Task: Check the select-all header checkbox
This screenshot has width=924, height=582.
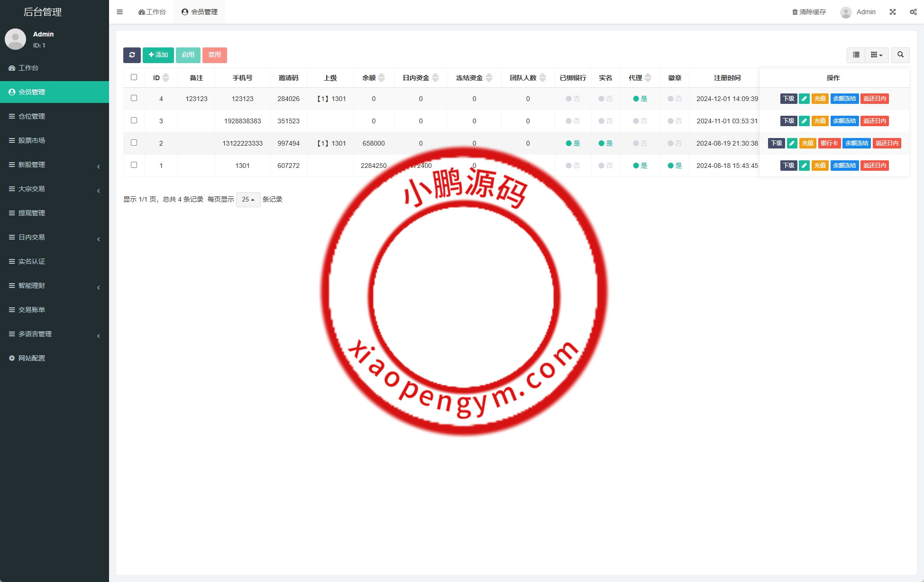Action: (x=134, y=77)
